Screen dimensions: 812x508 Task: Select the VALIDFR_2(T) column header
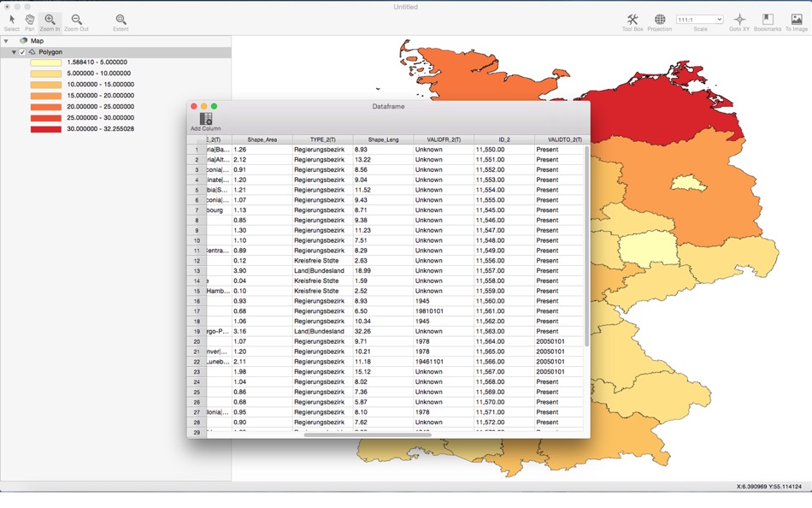[444, 139]
